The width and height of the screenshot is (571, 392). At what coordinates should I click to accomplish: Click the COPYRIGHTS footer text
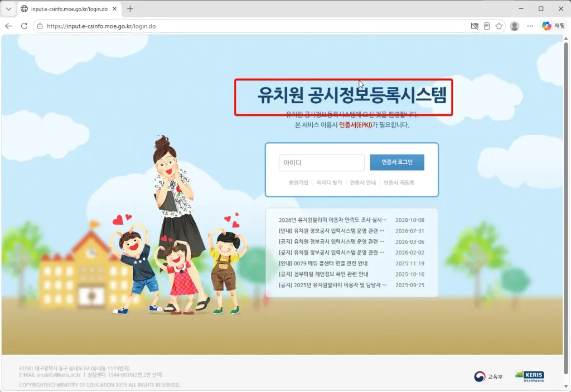click(99, 385)
